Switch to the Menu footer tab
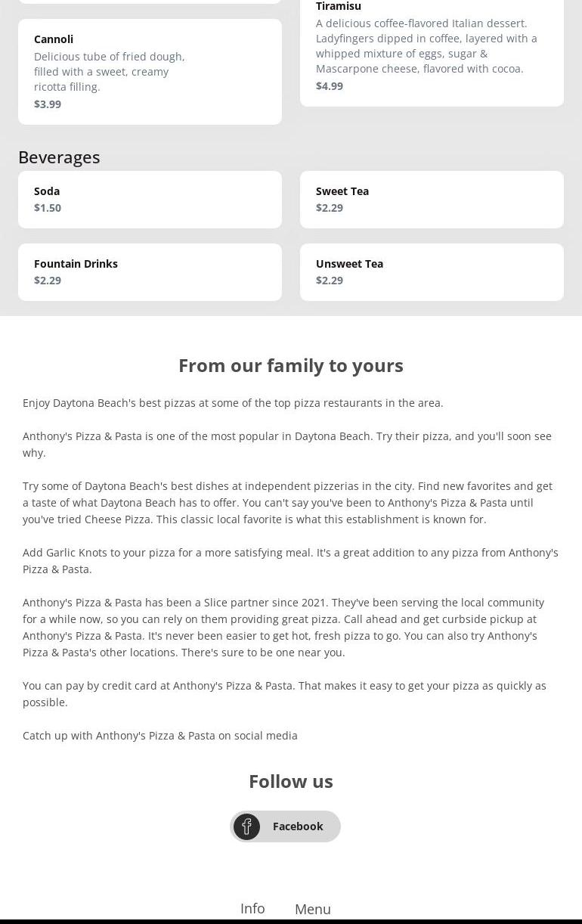582x924 pixels. [312, 909]
